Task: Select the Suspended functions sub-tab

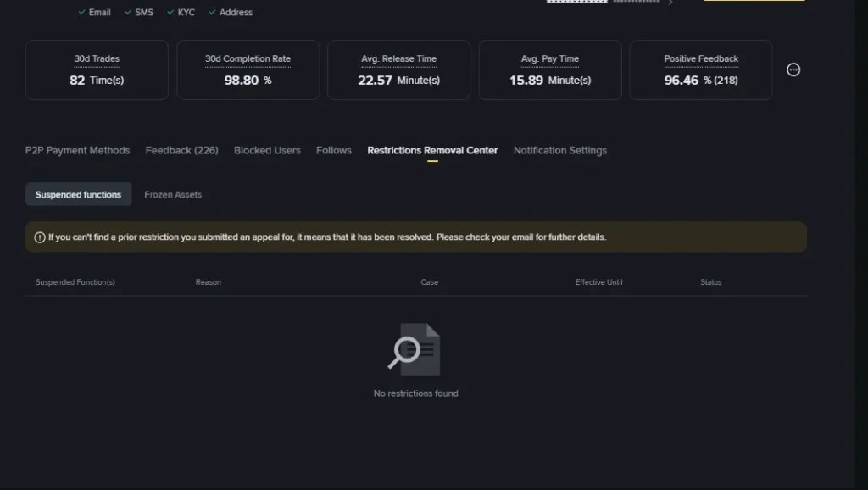Action: pos(78,194)
